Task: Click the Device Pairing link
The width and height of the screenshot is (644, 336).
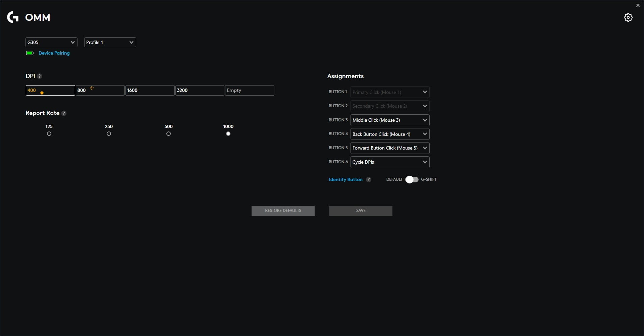Action: click(x=54, y=53)
